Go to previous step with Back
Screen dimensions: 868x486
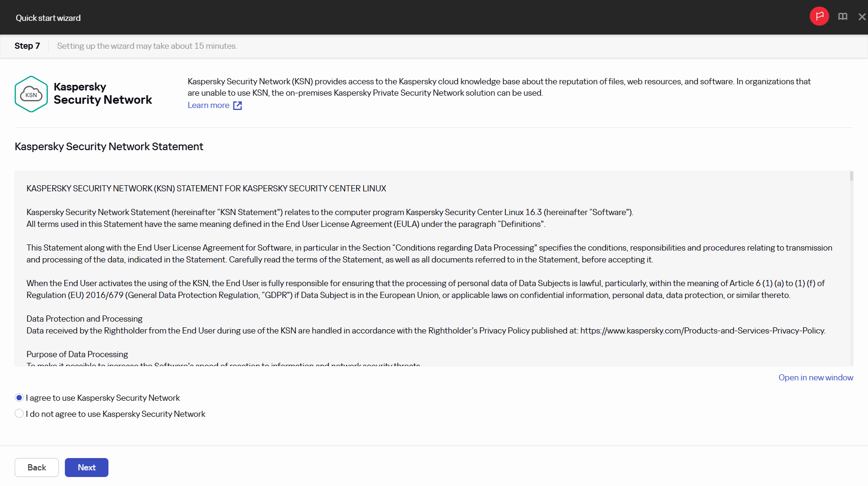[x=36, y=468]
